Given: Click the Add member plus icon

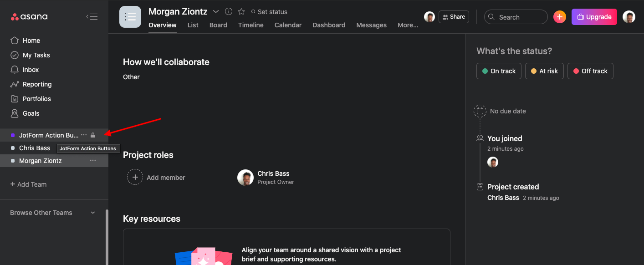Looking at the screenshot, I should click(135, 177).
